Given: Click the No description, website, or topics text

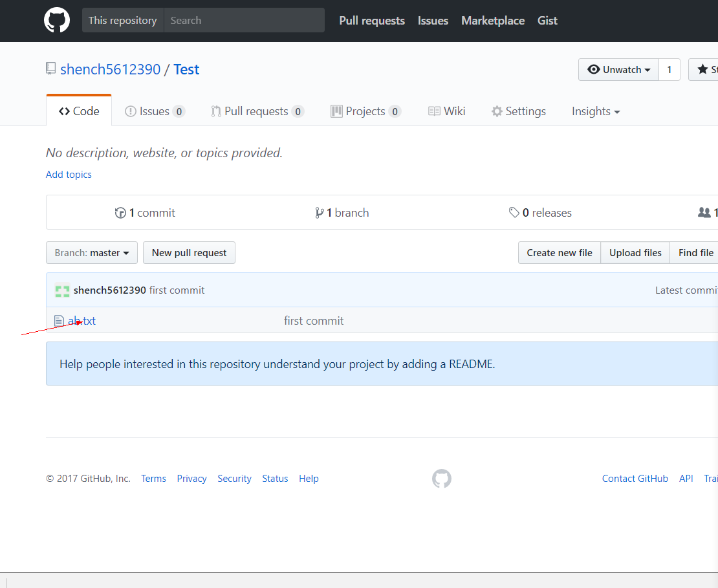Looking at the screenshot, I should click(x=164, y=153).
